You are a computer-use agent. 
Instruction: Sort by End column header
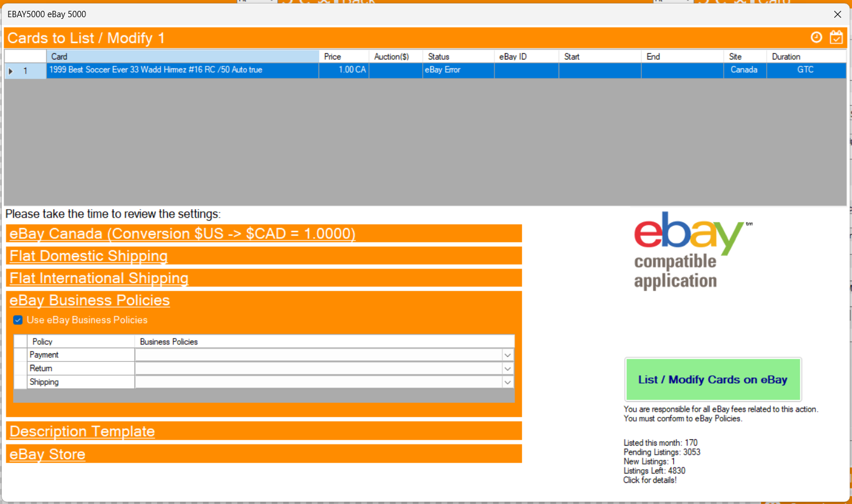click(x=683, y=56)
